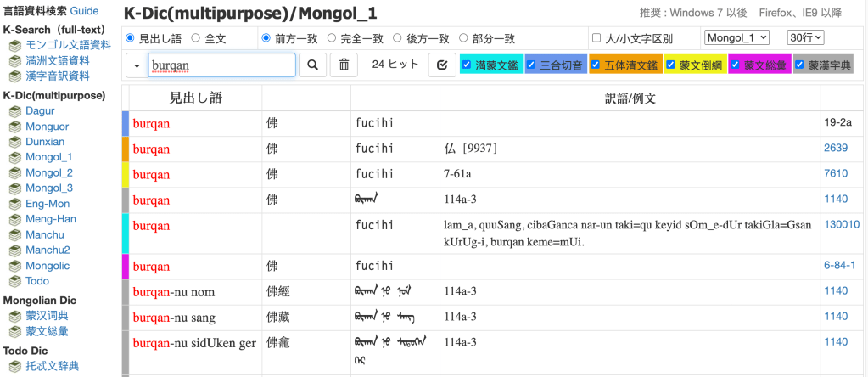Expand the dropdown arrow left of search box
Image resolution: width=868 pixels, height=377 pixels.
pyautogui.click(x=137, y=65)
